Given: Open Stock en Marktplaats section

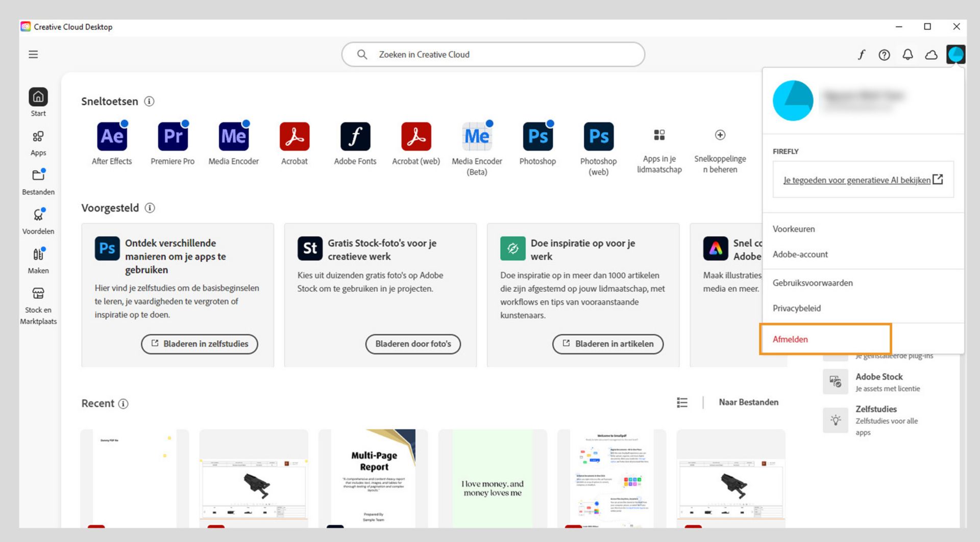Looking at the screenshot, I should point(38,305).
